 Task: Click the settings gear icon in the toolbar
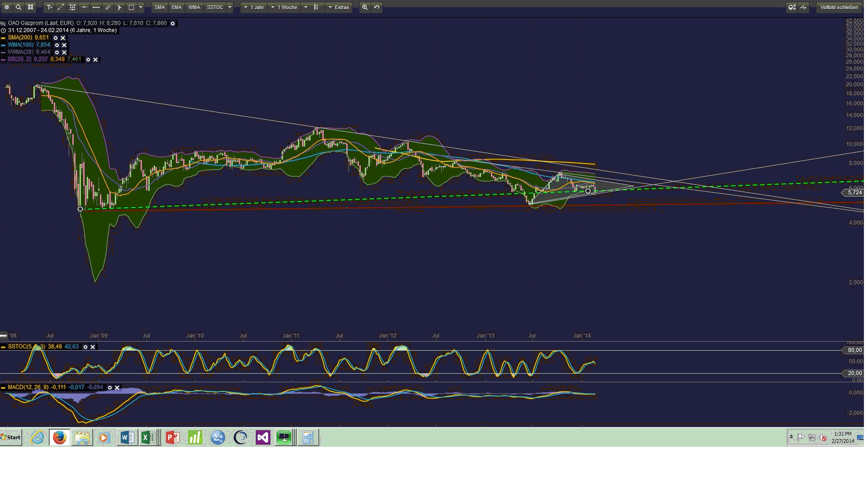coord(7,7)
